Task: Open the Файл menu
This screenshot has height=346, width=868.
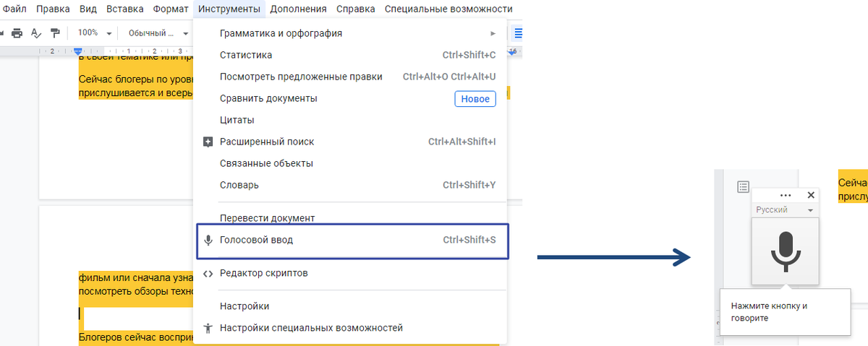Action: point(14,9)
